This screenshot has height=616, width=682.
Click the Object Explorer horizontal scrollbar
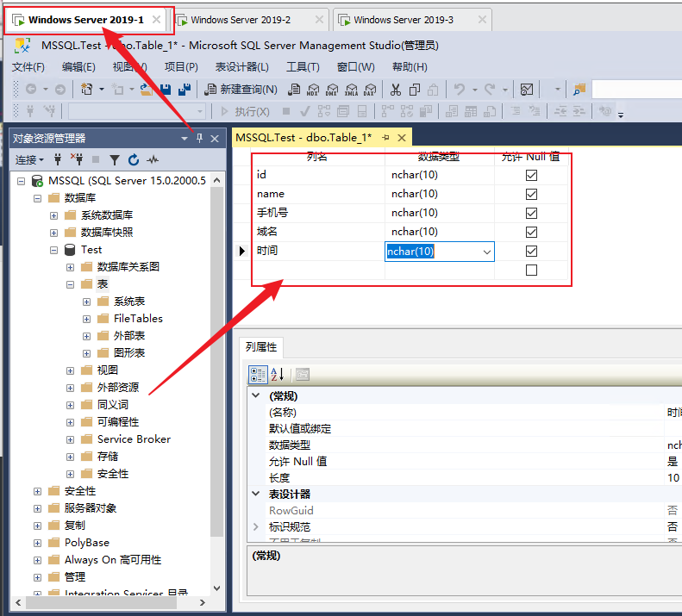(102, 603)
